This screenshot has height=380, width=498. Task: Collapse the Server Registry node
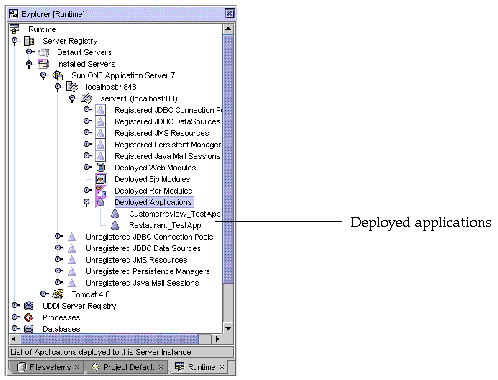pos(15,41)
